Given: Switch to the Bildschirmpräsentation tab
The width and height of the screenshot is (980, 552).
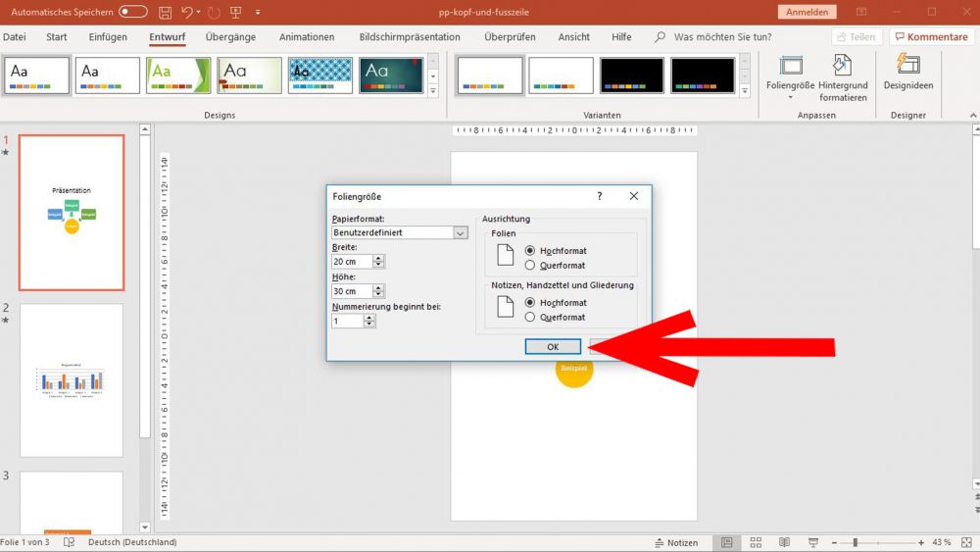Looking at the screenshot, I should (410, 37).
